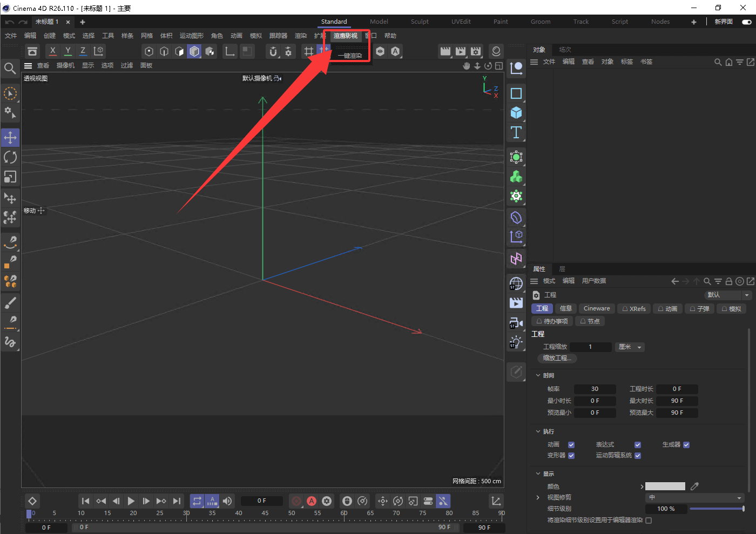Open the 渲染 menu
Viewport: 756px width, 534px height.
click(301, 36)
